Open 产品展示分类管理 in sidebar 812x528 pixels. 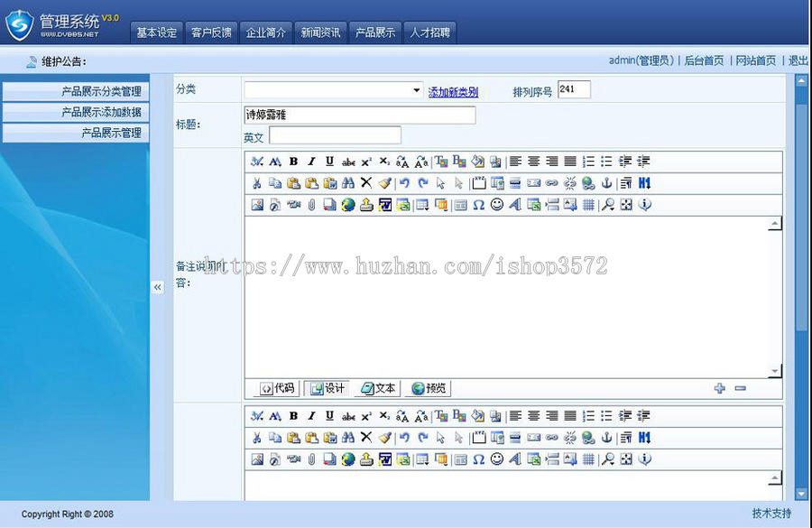[76, 92]
